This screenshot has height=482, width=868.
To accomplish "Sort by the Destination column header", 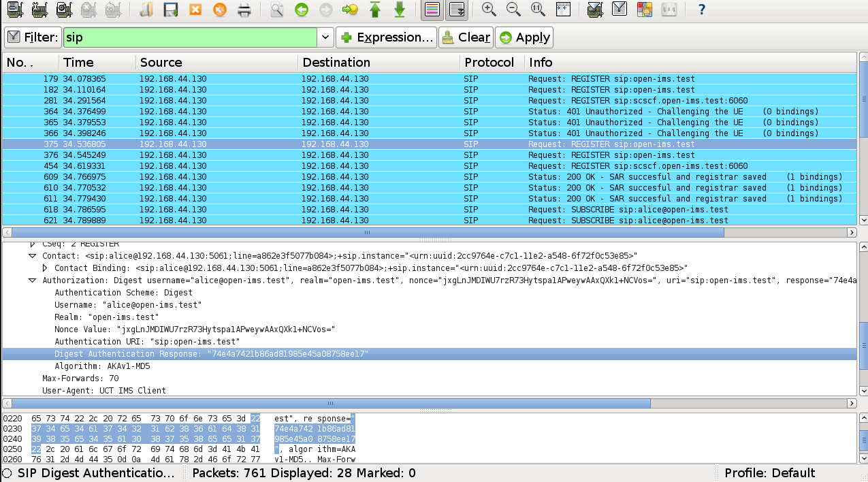I will (379, 63).
